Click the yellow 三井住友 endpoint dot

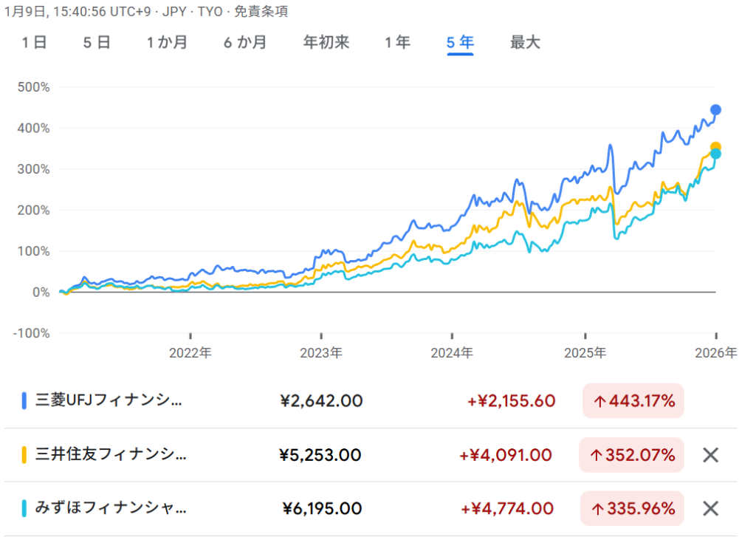pyautogui.click(x=715, y=147)
